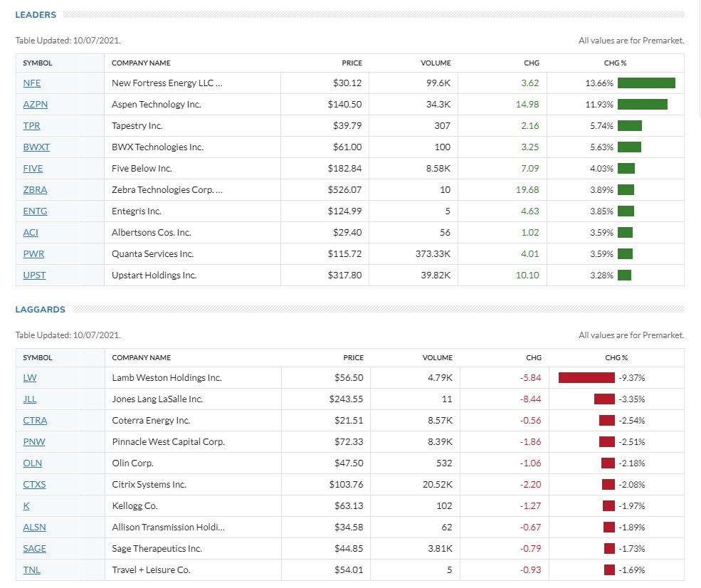Click the SYMBOL header in Laggards table
The height and width of the screenshot is (588, 701).
tap(38, 358)
